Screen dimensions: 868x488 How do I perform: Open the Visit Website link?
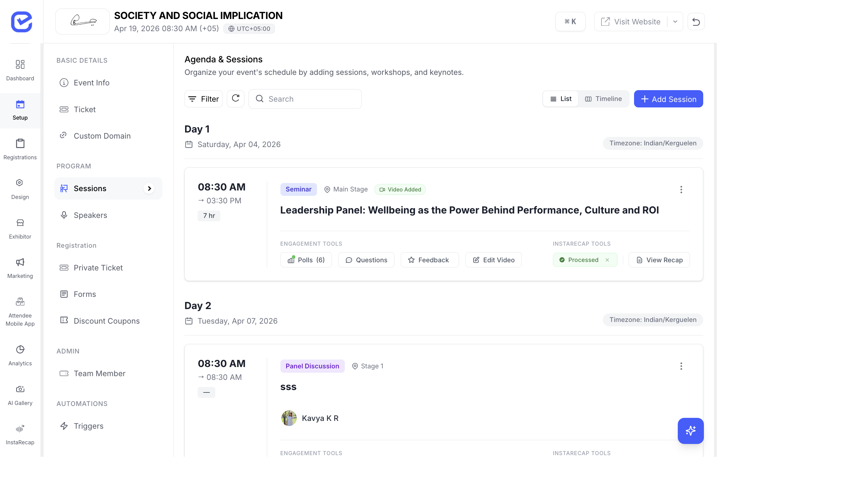point(631,22)
